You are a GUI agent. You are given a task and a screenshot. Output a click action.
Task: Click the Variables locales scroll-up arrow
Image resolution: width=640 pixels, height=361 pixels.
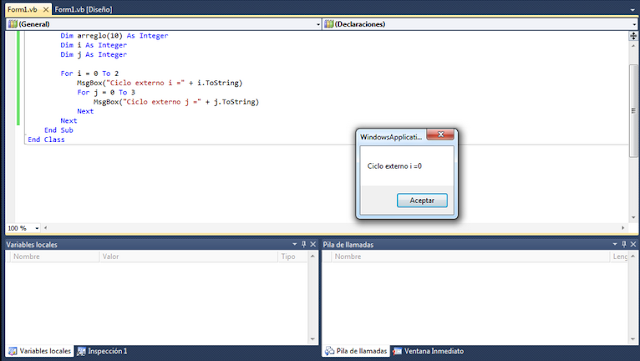click(x=313, y=256)
